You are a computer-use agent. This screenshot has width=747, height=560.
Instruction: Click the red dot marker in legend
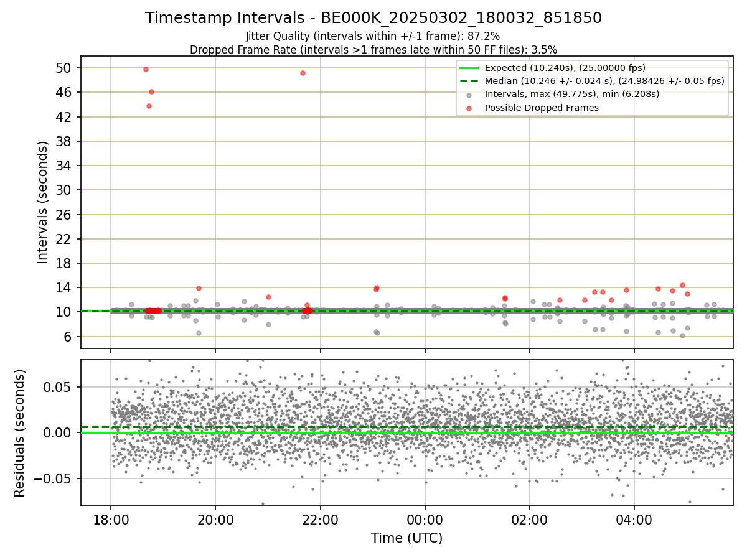[x=469, y=108]
